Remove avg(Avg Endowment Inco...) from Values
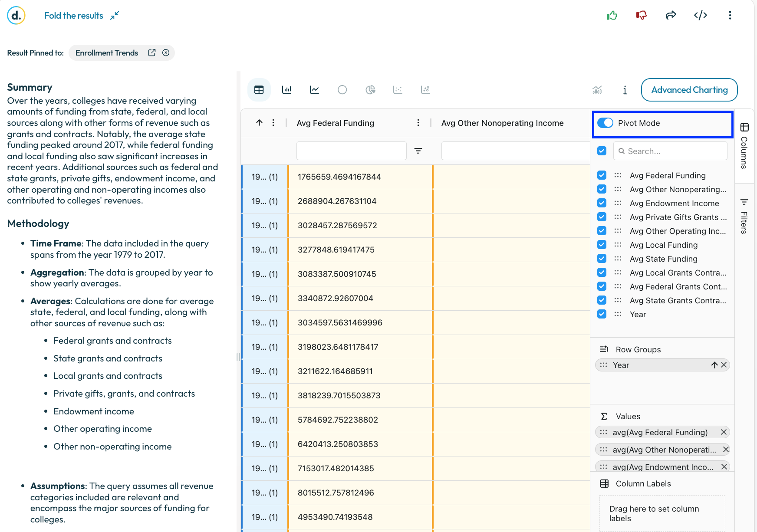 tap(724, 467)
